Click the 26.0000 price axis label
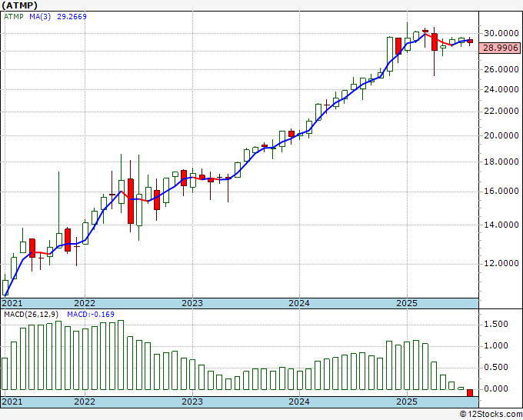 tap(501, 69)
